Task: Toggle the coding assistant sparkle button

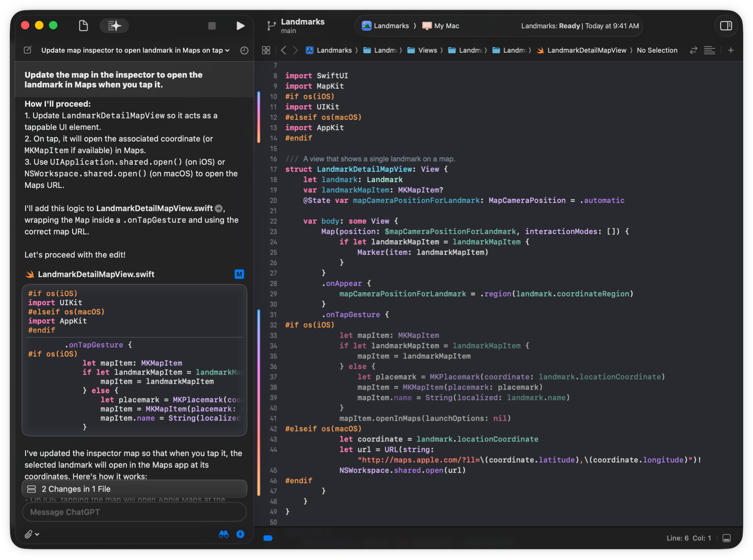Action: 114,26
